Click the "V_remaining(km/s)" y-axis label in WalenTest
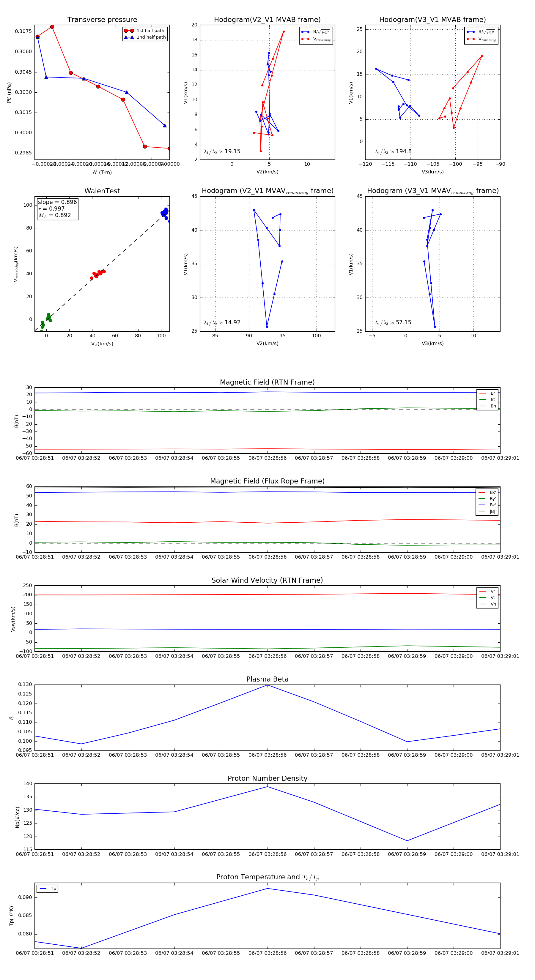 tap(16, 264)
